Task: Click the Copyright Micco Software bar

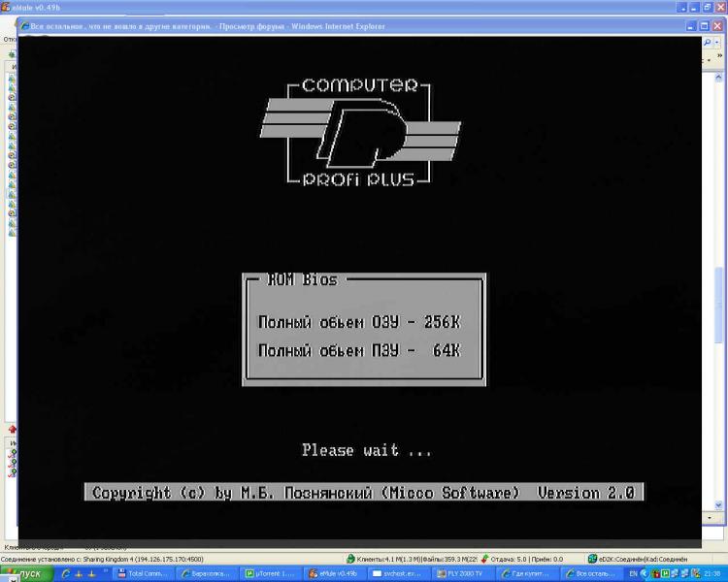Action: [x=363, y=493]
